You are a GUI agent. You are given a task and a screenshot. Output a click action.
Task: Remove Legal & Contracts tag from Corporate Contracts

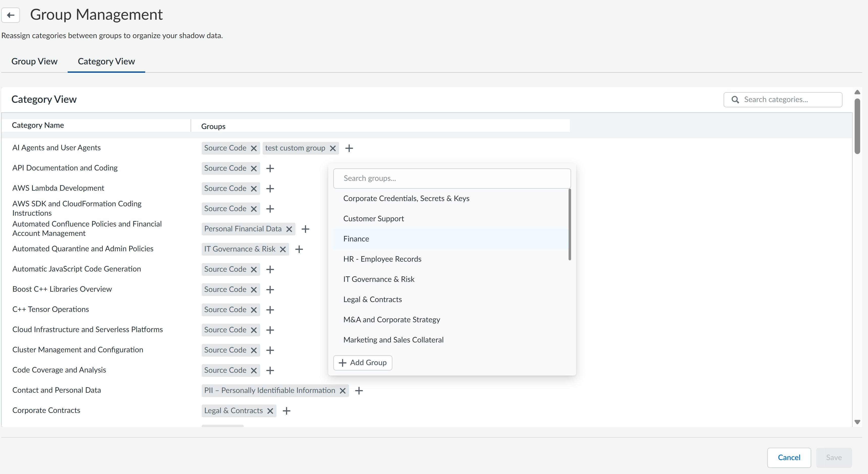270,411
